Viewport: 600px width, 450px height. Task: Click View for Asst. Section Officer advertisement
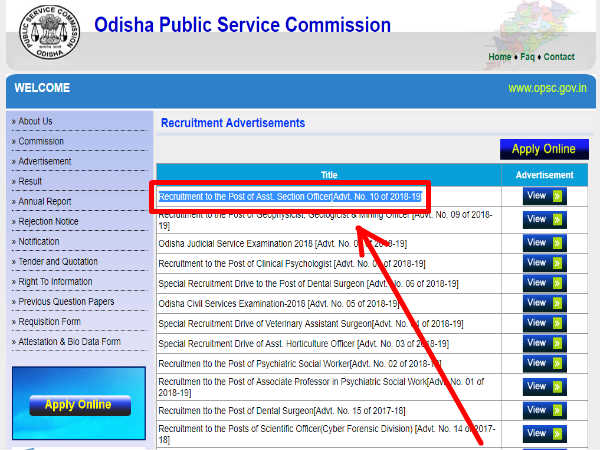click(x=544, y=196)
